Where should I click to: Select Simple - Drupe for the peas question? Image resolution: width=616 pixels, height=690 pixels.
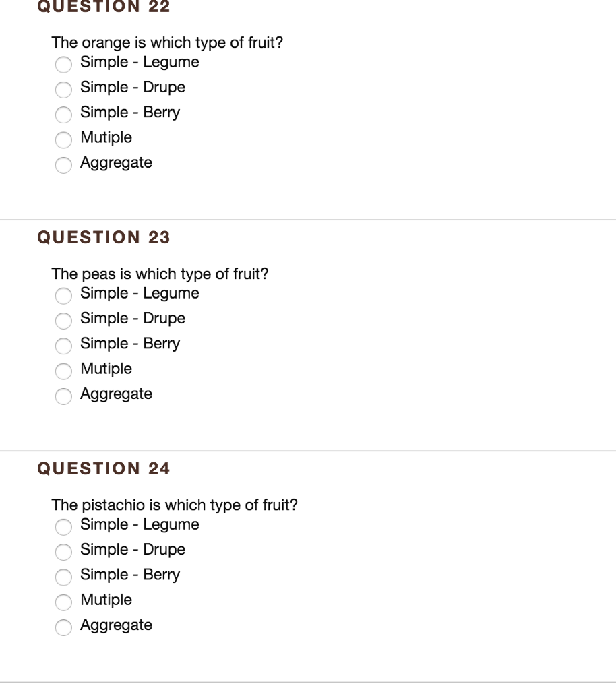(x=63, y=321)
